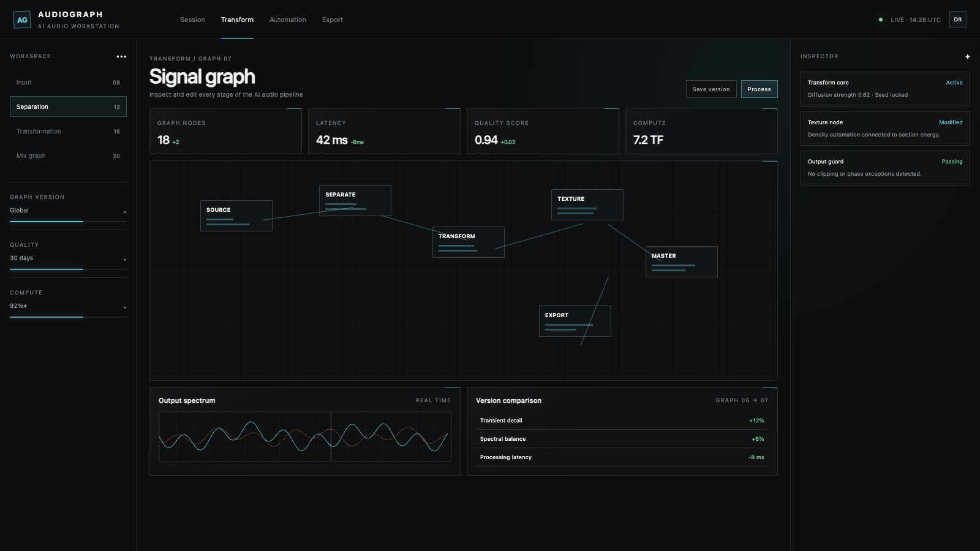Click the GRAPH 06 → 07 label
Screen dimensions: 980x551
[x=742, y=400]
